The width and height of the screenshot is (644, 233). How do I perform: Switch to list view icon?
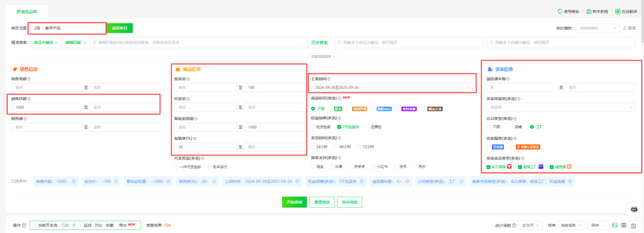624,225
